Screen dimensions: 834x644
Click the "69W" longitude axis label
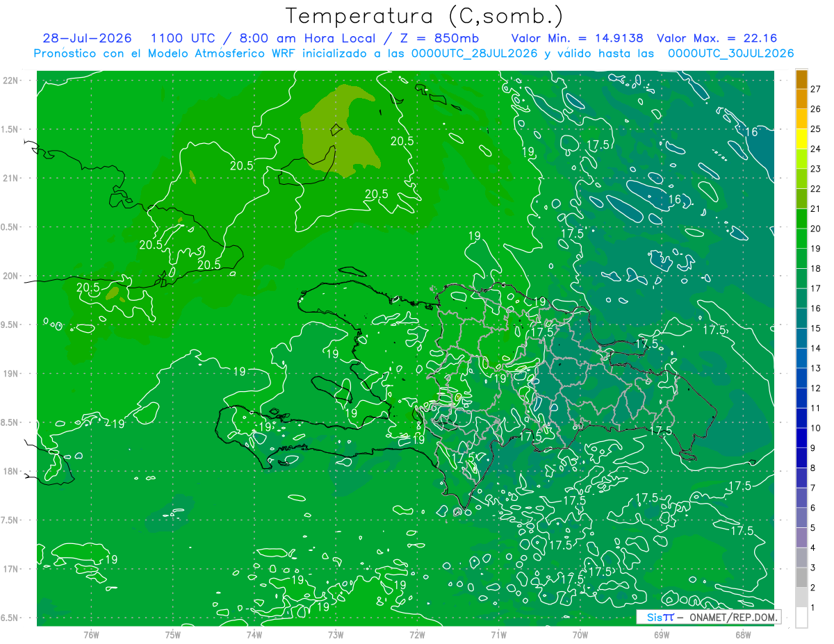pyautogui.click(x=662, y=634)
